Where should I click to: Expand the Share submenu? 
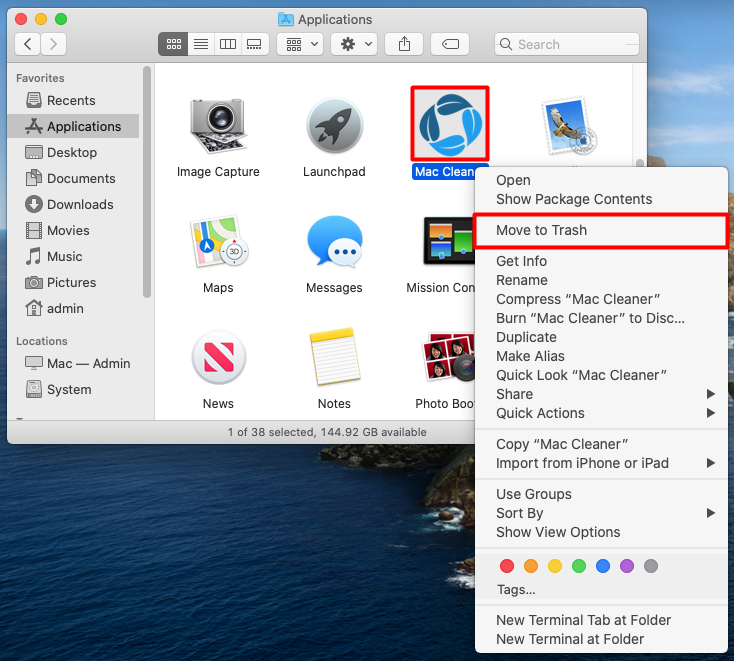[601, 394]
